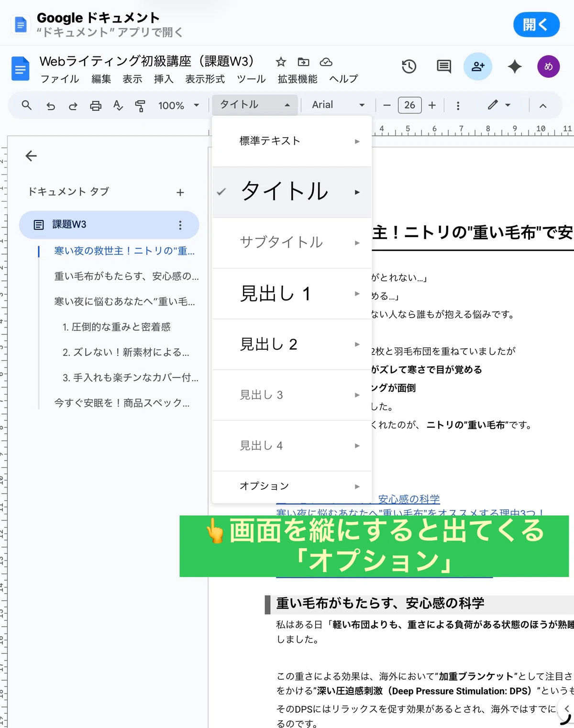Add a new document tab
574x728 pixels.
180,192
